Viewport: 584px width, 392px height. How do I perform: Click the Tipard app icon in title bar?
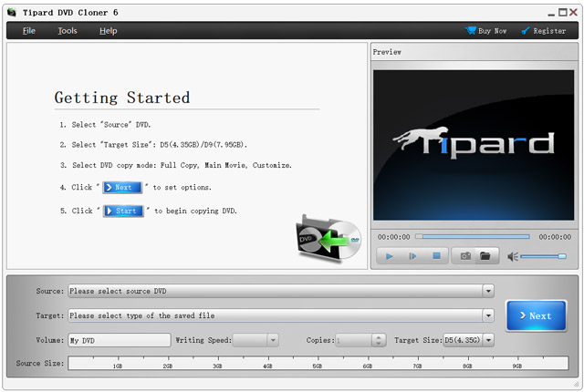[x=12, y=12]
